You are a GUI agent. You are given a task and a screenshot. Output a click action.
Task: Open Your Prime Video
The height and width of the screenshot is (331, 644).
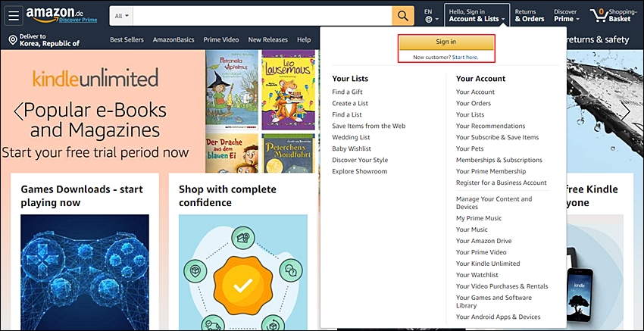(x=481, y=252)
